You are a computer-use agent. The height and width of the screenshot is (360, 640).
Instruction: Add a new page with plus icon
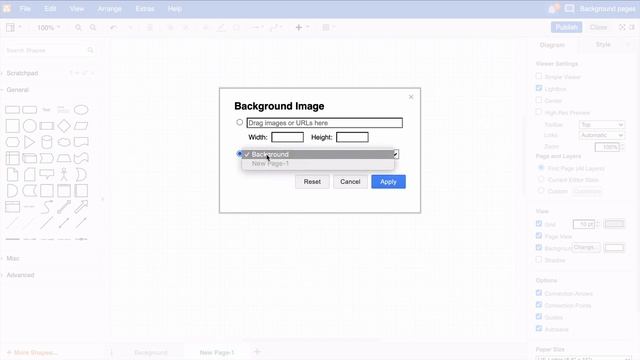pyautogui.click(x=257, y=352)
